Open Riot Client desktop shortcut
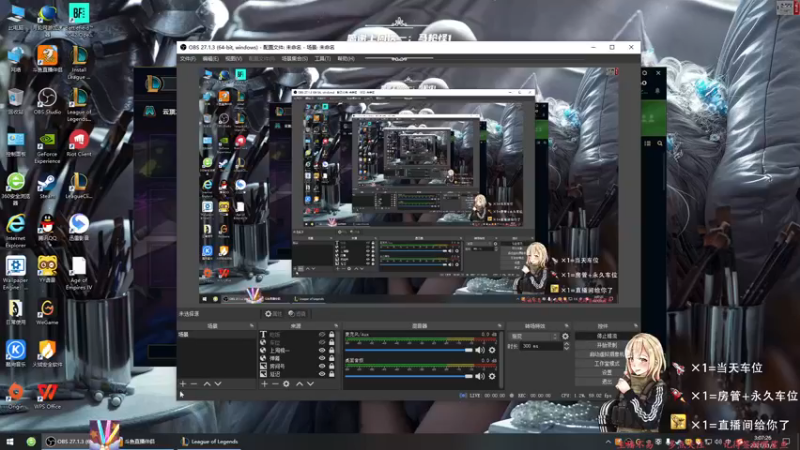This screenshot has width=800, height=450. click(x=79, y=143)
